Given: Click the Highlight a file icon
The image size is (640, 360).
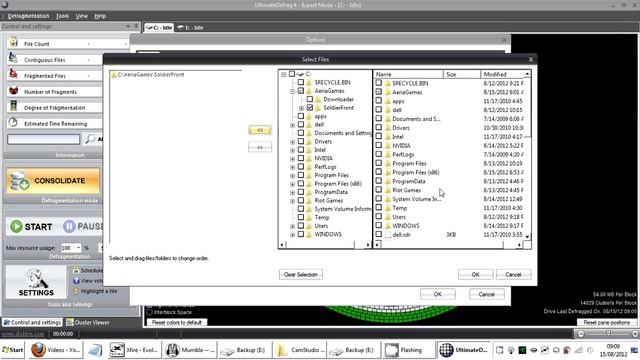Looking at the screenshot, I should pyautogui.click(x=76, y=291).
